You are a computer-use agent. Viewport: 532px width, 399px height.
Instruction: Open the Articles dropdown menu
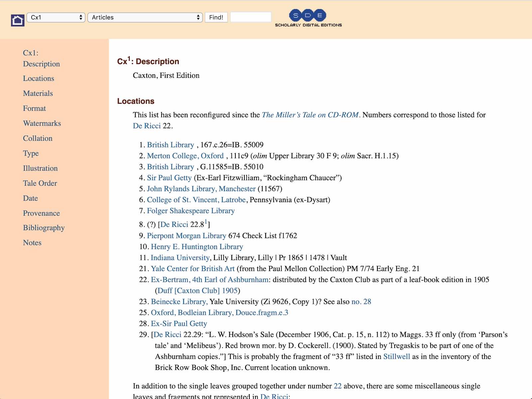[145, 17]
